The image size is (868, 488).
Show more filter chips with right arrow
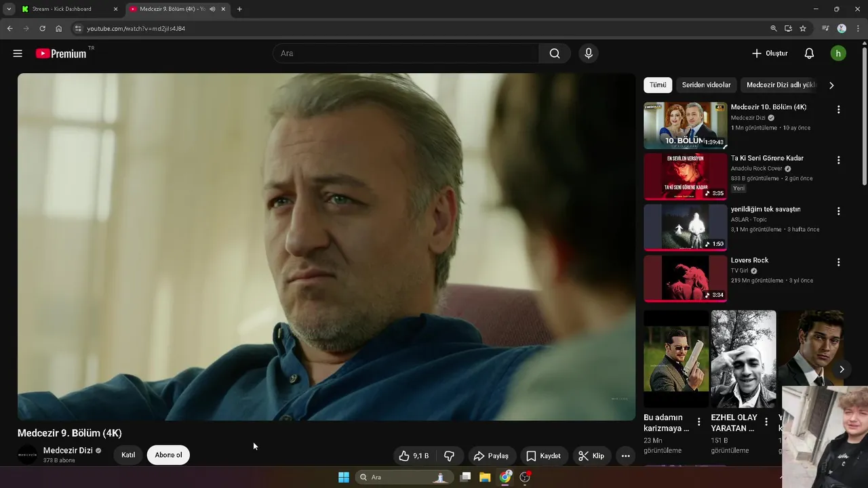tap(831, 85)
